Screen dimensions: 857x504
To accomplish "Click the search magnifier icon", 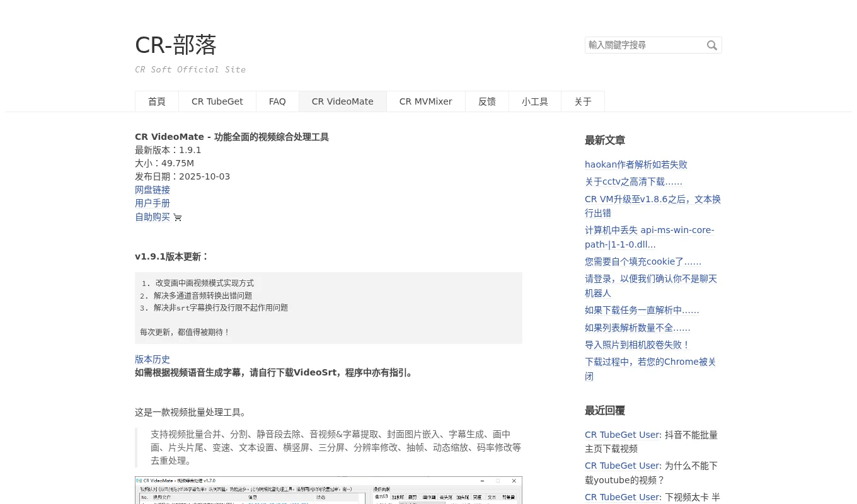I will pos(711,45).
